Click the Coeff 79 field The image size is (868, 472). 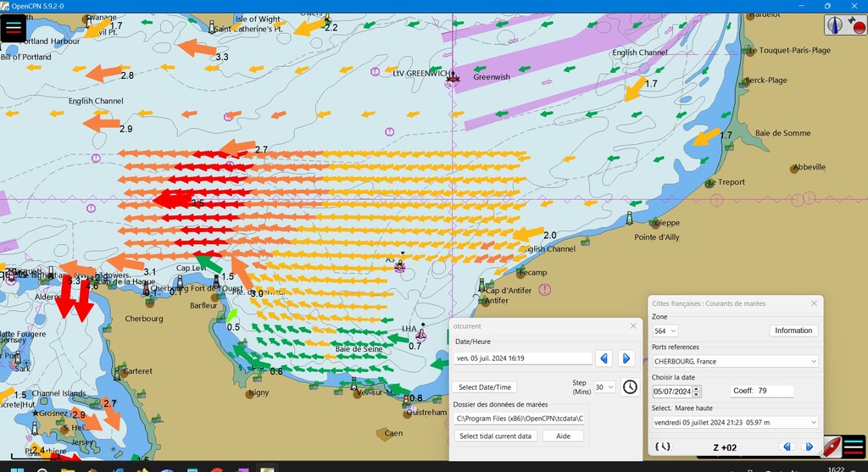point(762,391)
